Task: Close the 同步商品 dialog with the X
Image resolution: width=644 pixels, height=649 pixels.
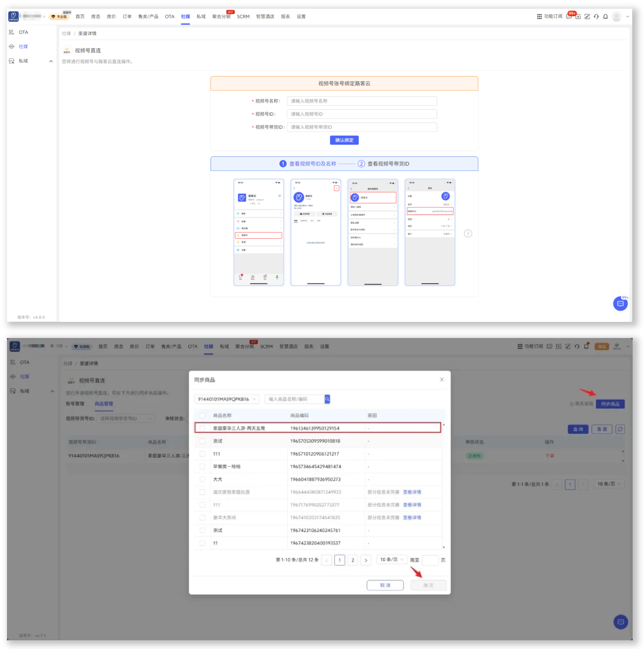Action: pyautogui.click(x=442, y=380)
